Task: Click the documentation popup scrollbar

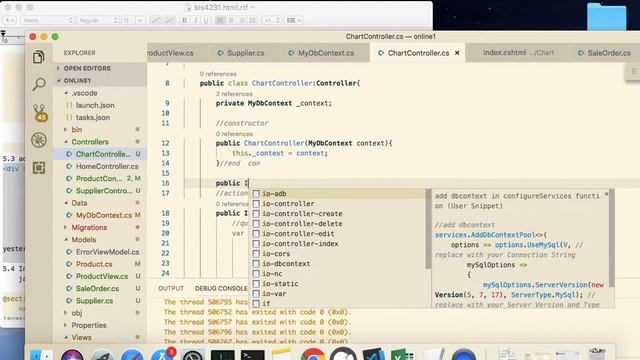Action: click(x=611, y=238)
